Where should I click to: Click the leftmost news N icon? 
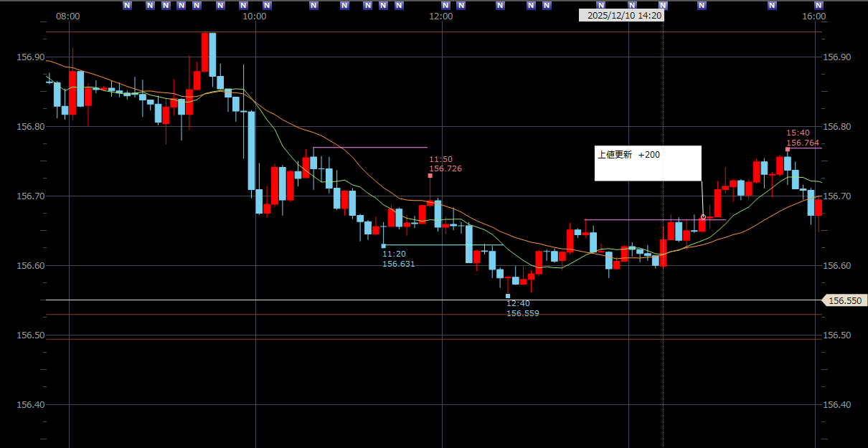point(127,5)
